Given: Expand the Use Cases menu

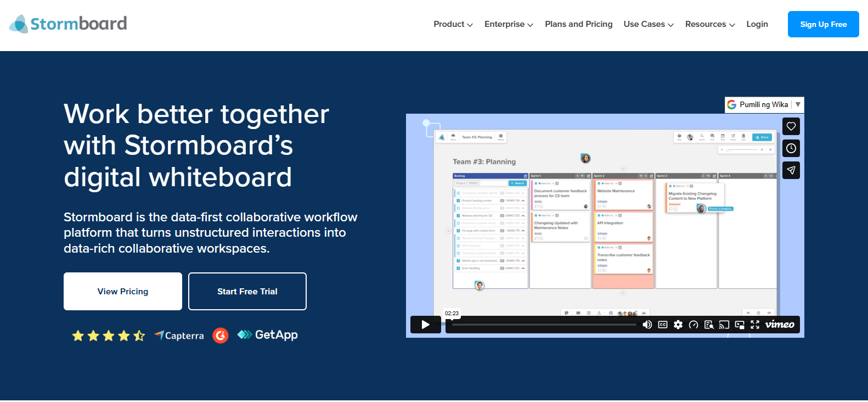Looking at the screenshot, I should coord(649,24).
